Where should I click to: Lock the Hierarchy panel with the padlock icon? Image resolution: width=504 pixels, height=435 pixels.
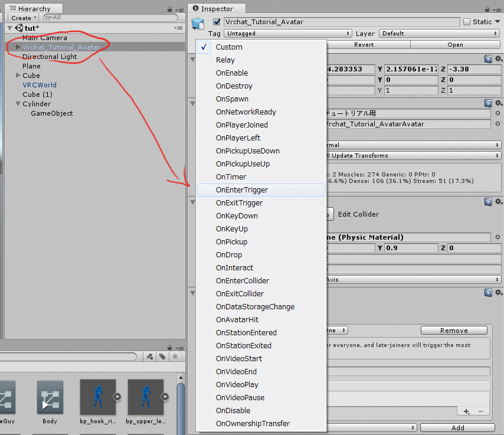[x=170, y=9]
